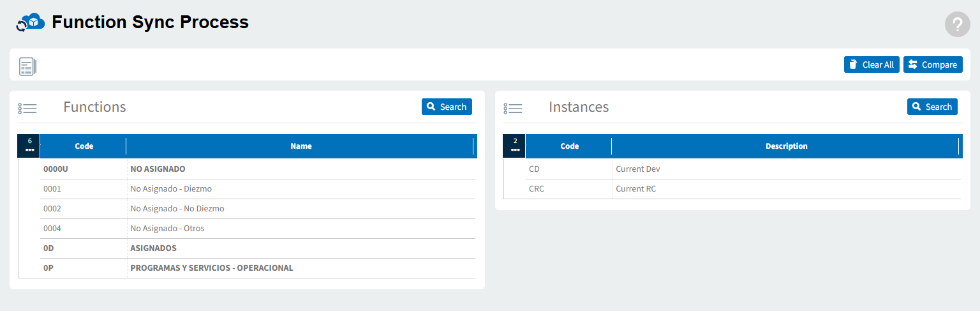The width and height of the screenshot is (980, 311).
Task: Search in the Instances panel
Action: 932,107
